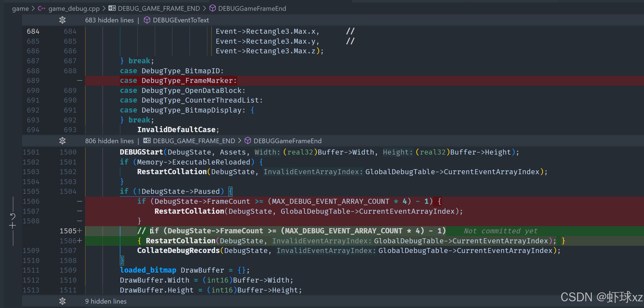Expand the 9 hidden lines region
Image resolution: width=644 pixels, height=308 pixels.
point(106,301)
